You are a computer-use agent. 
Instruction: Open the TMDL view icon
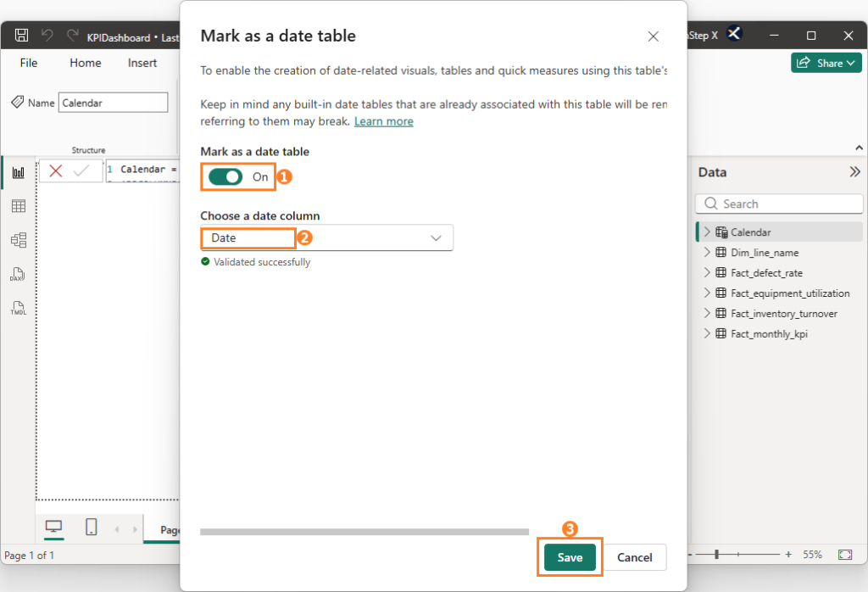[x=19, y=308]
